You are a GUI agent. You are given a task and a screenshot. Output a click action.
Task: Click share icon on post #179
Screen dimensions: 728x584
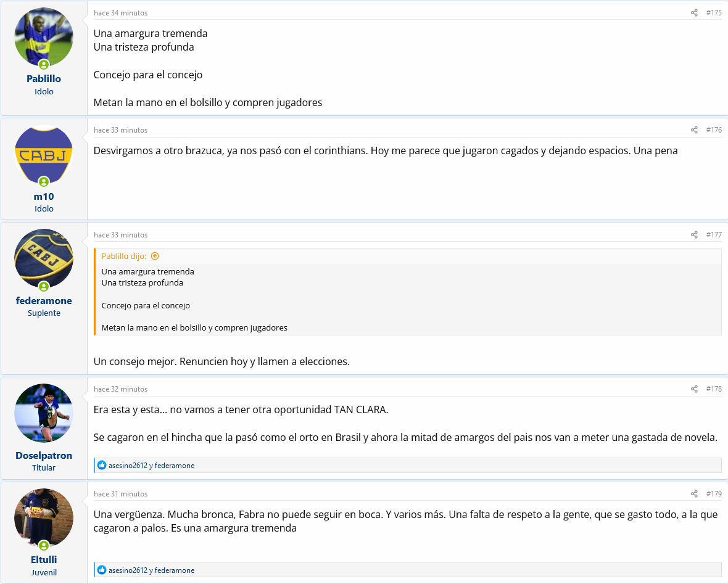click(694, 494)
